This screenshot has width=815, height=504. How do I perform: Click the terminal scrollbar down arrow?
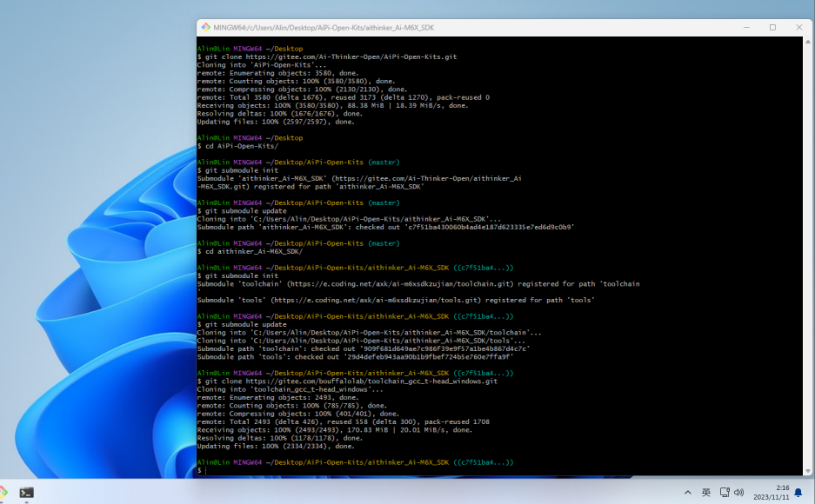pos(808,471)
